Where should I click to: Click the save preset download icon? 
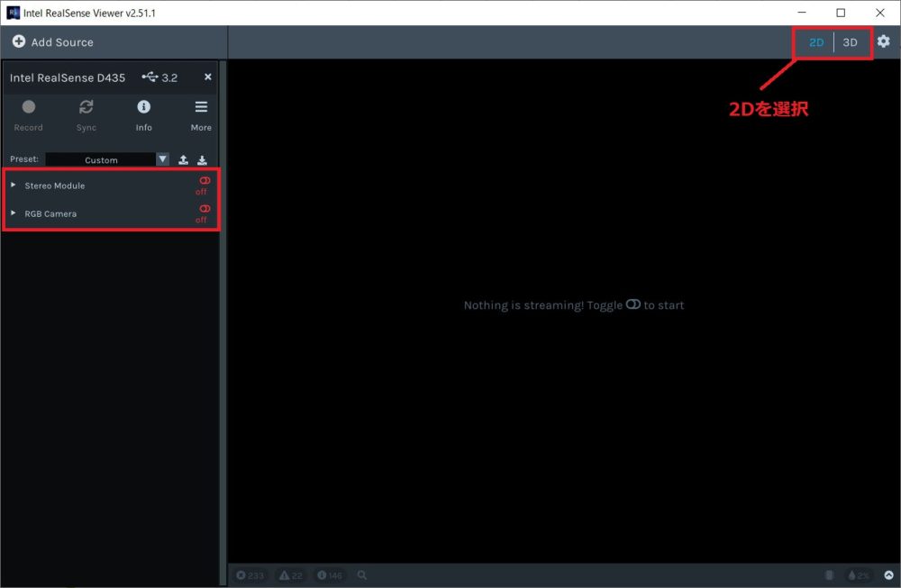click(x=202, y=159)
